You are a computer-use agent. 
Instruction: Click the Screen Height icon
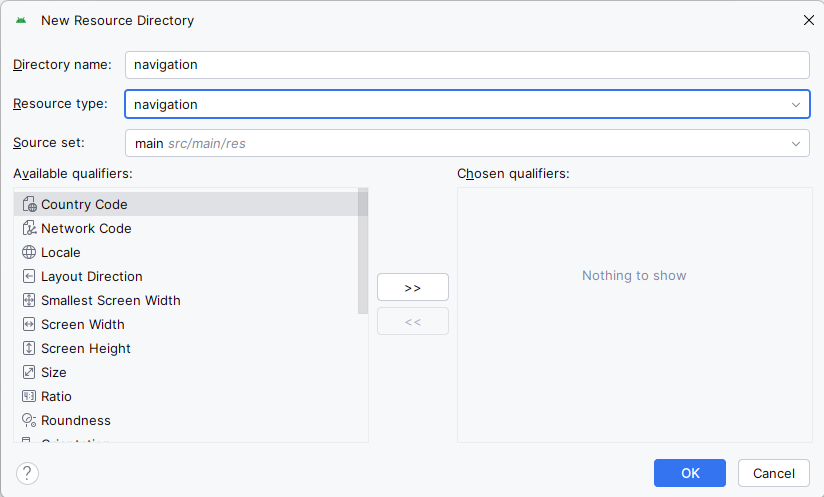pos(29,348)
